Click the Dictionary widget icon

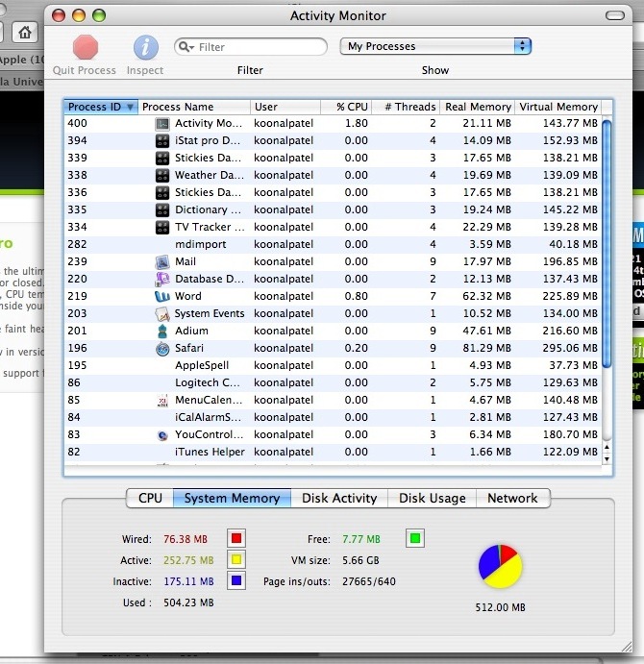pyautogui.click(x=162, y=210)
